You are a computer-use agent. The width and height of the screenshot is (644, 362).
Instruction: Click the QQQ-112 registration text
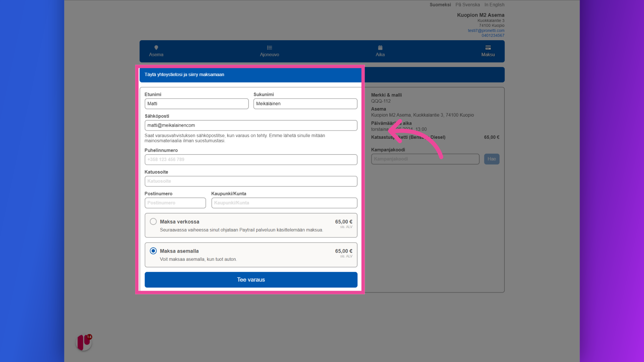click(x=381, y=101)
